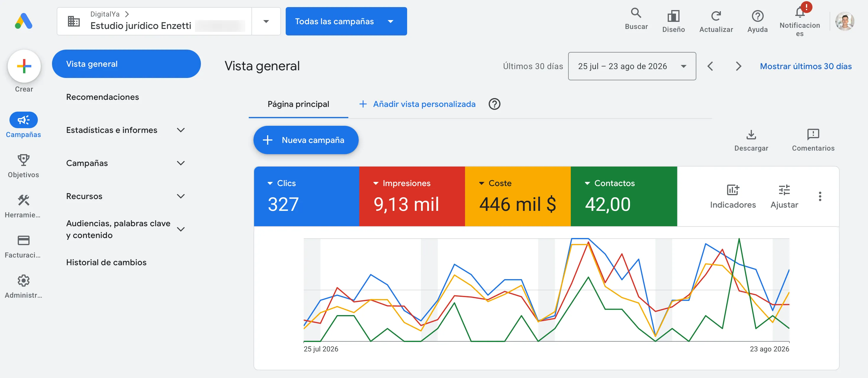Open the Notificaciones bell icon
Screen dimensions: 868x378
pos(799,12)
